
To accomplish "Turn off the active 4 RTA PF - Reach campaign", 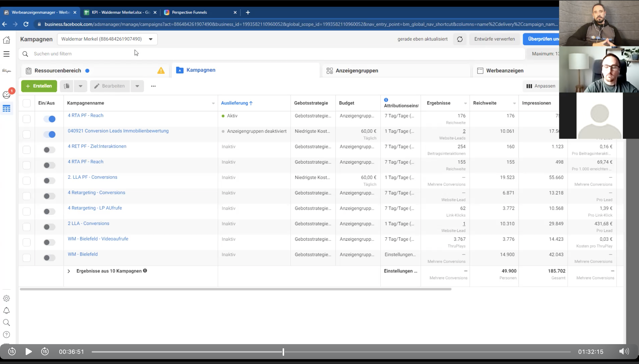I will (x=49, y=119).
